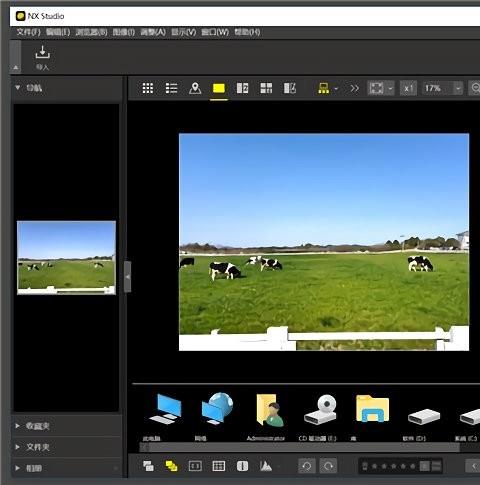Collapse the left sidebar using edge handle
The image size is (480, 485).
point(127,277)
